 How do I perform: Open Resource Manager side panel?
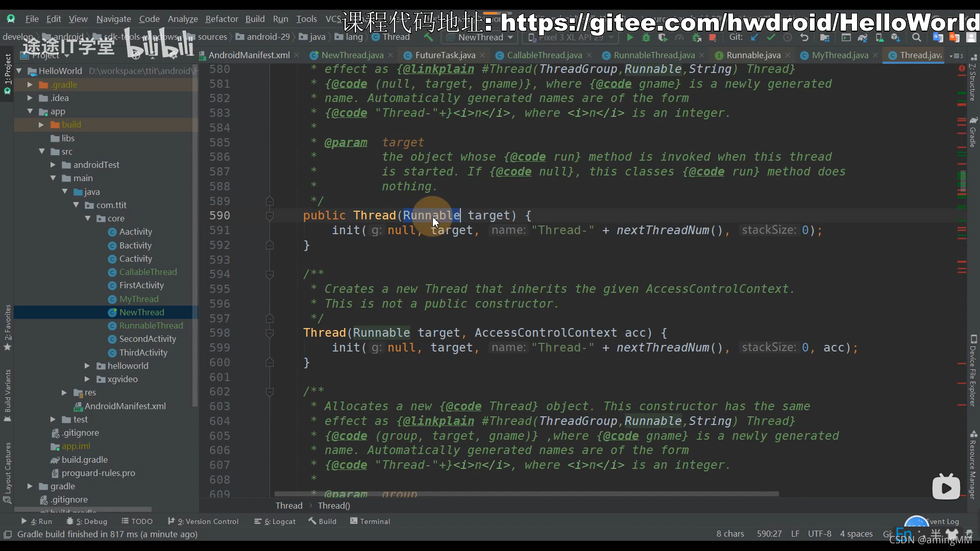[x=973, y=465]
